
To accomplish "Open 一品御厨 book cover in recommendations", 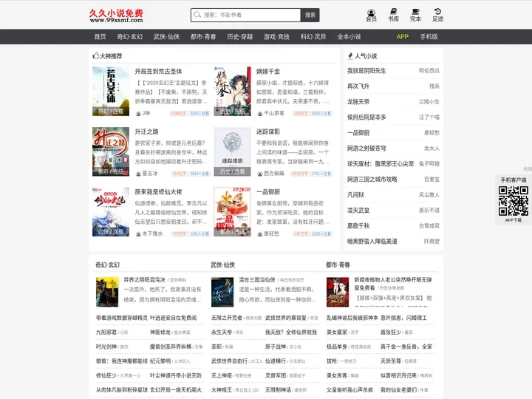I will (x=233, y=212).
